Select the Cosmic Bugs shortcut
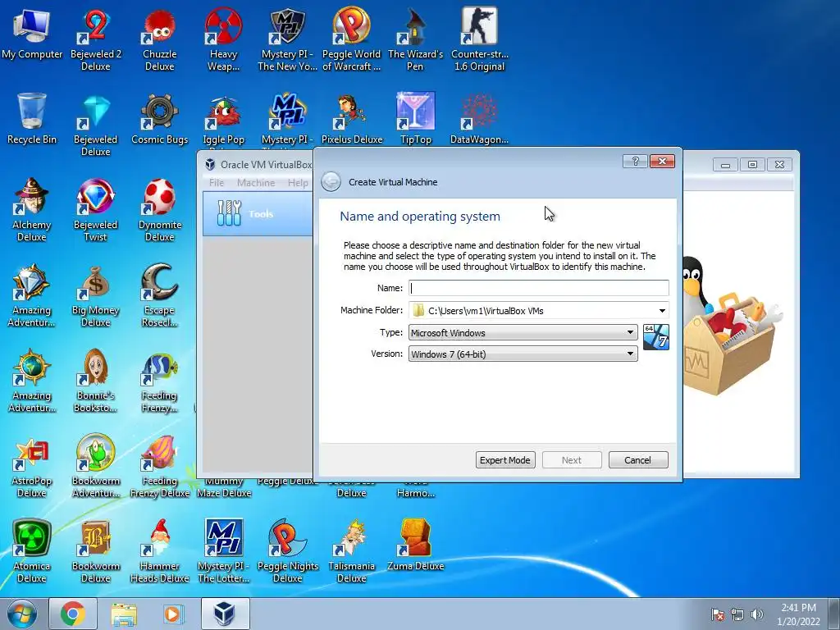 tap(160, 118)
